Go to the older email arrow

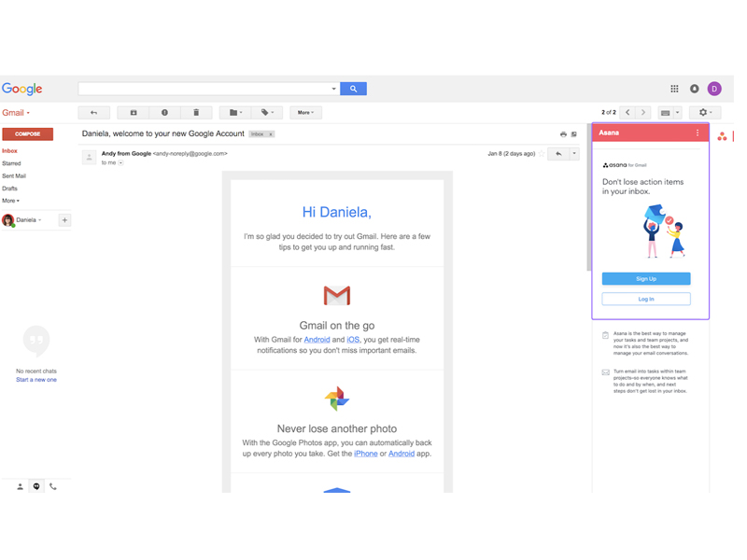point(643,112)
